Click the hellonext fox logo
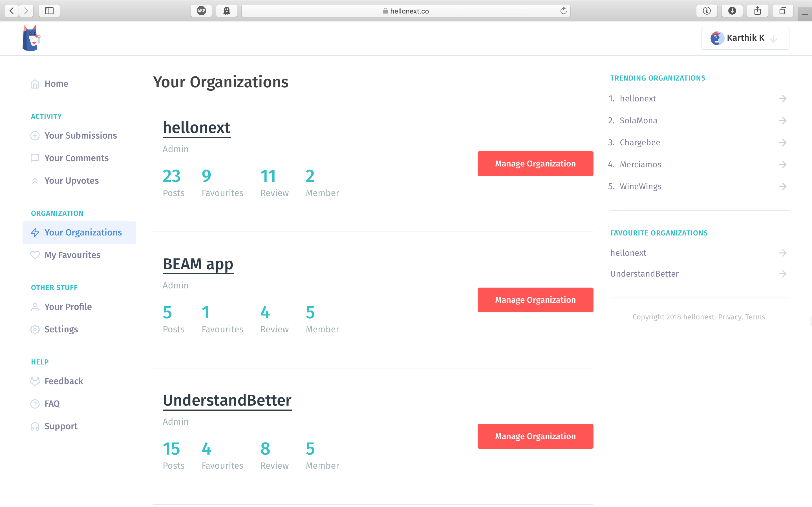812x507 pixels. pos(31,38)
